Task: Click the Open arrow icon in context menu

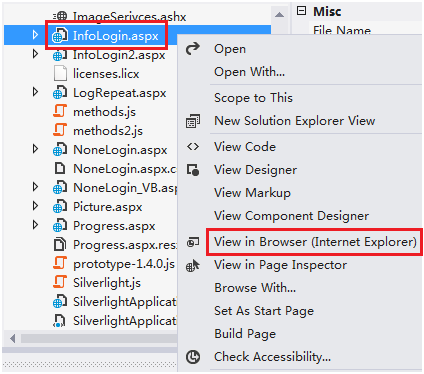Action: (x=193, y=49)
